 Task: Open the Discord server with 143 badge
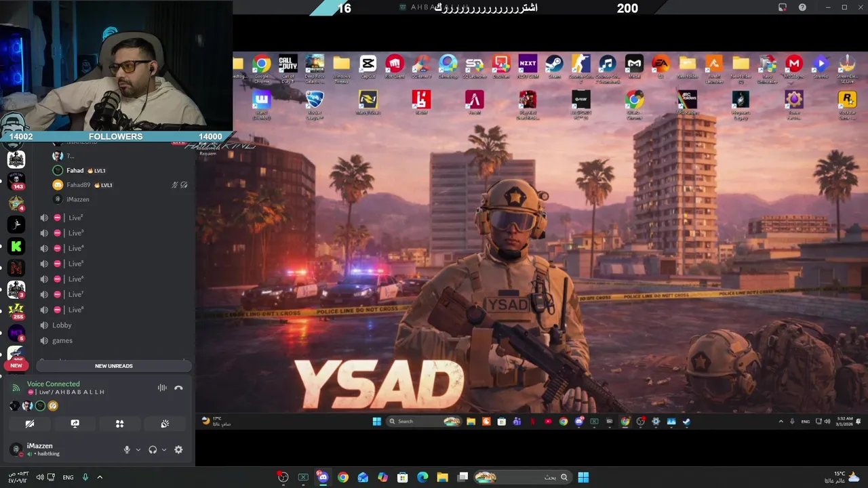tap(16, 181)
